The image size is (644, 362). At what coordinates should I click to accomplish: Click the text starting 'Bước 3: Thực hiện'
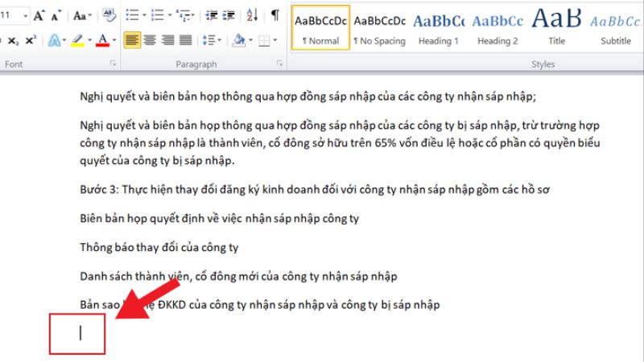315,190
